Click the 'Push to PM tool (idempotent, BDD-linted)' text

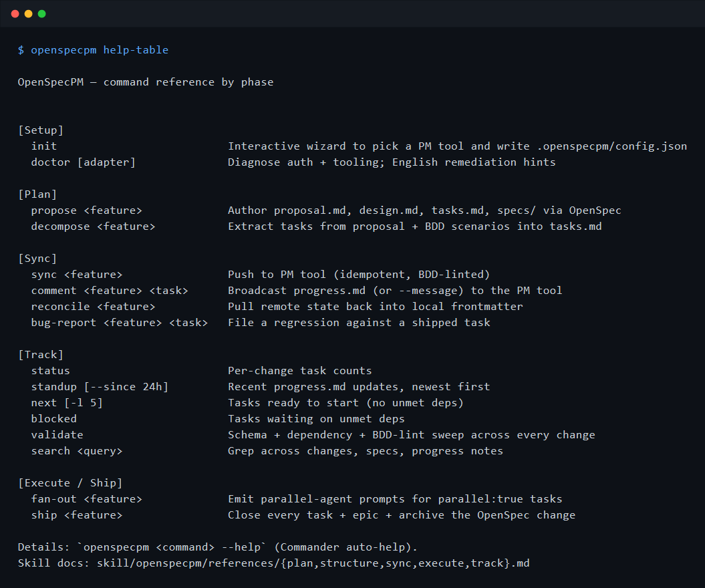(359, 275)
